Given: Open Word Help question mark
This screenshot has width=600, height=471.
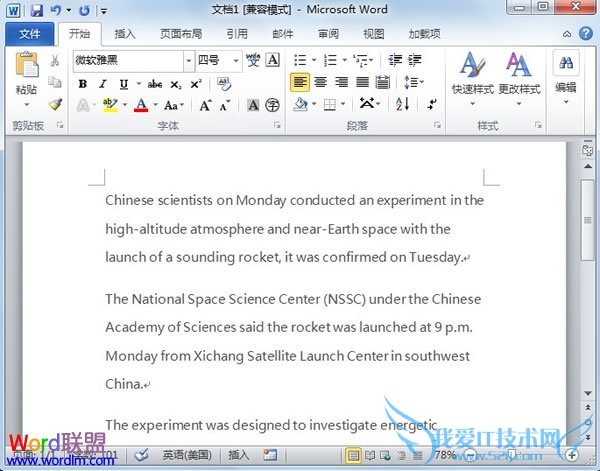Looking at the screenshot, I should pos(585,34).
